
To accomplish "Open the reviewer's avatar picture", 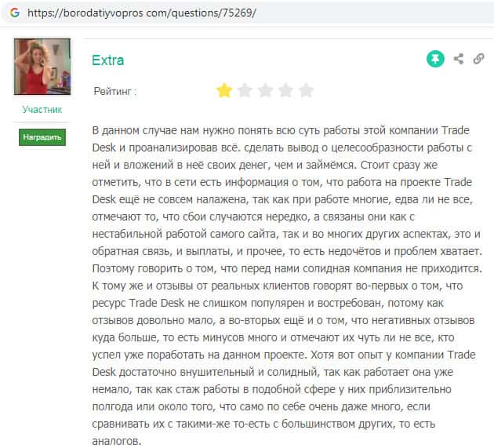I will tap(42, 67).
